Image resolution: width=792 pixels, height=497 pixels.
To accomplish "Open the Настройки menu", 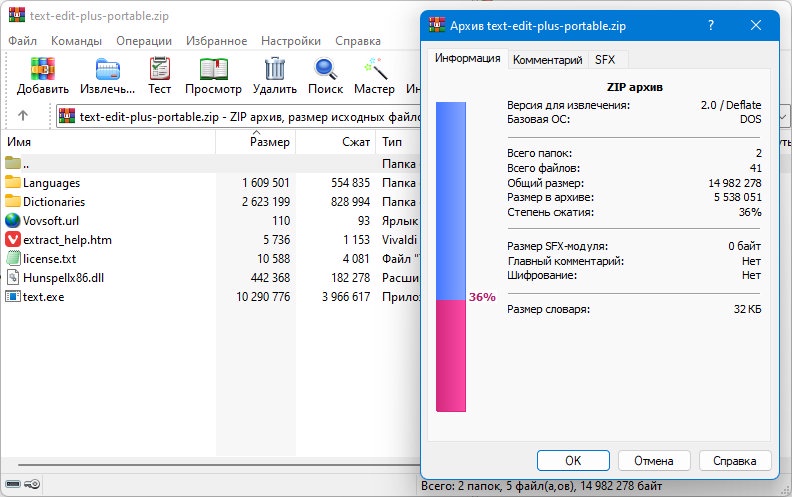I will coord(291,41).
